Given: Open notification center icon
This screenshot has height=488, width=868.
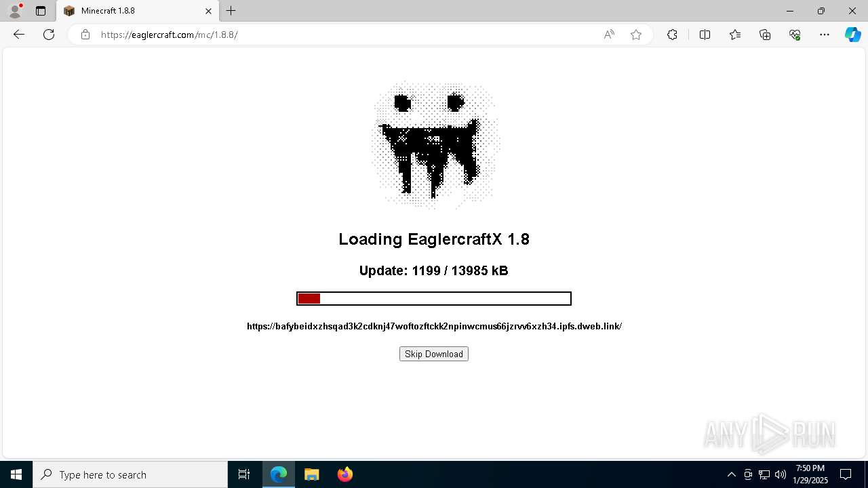Looking at the screenshot, I should point(846,474).
